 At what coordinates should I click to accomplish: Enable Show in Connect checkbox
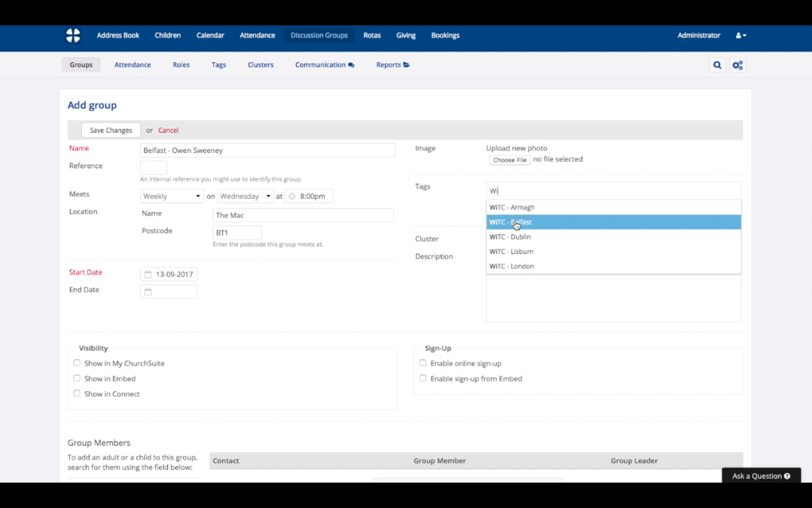click(77, 393)
